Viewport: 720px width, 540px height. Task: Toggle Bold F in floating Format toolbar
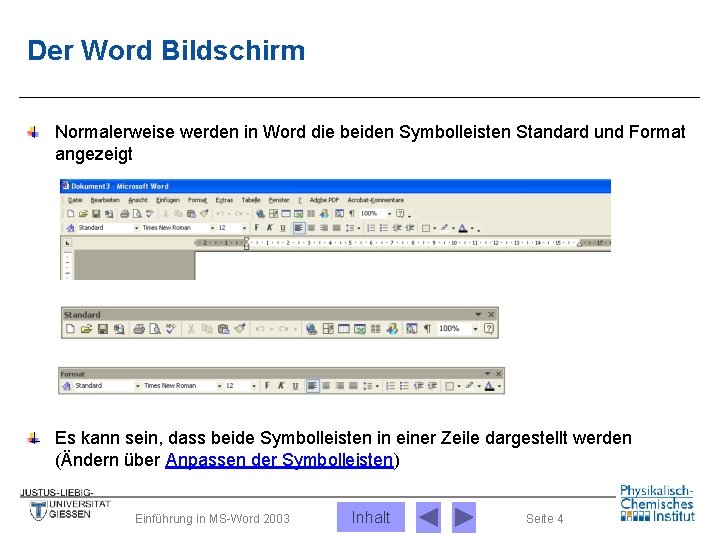(267, 386)
